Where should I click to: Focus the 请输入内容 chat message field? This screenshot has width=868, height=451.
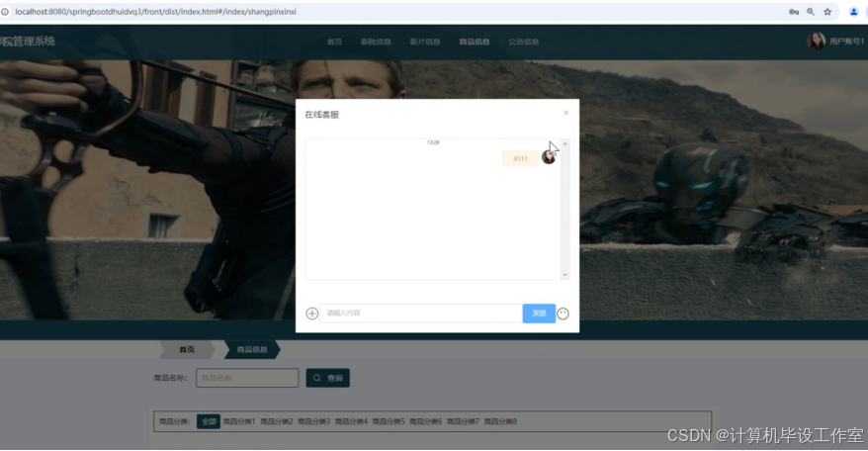coord(421,314)
